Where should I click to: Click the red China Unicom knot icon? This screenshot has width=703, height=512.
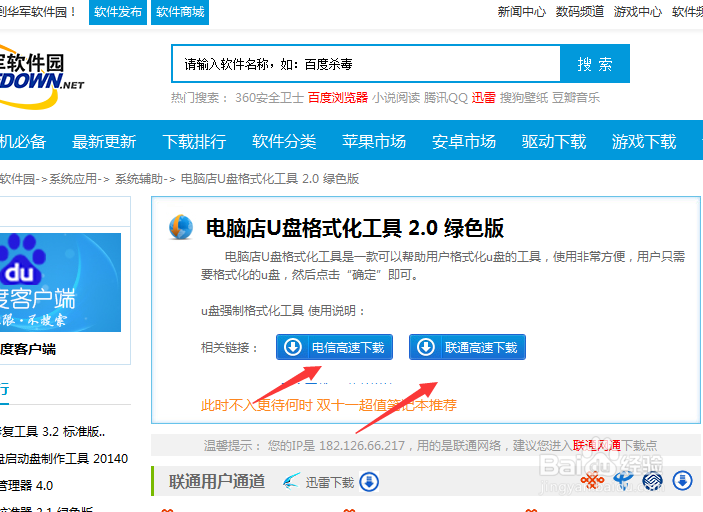point(592,481)
